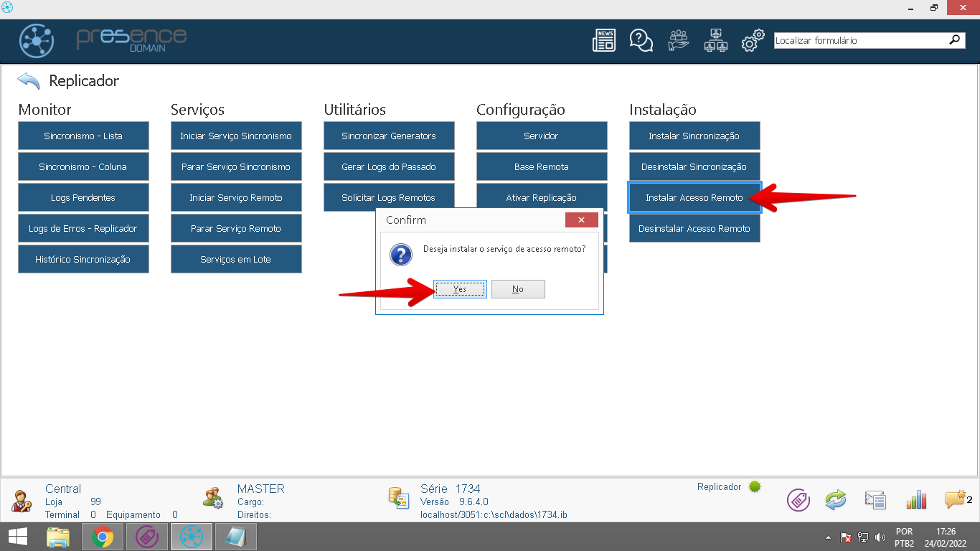
Task: Close the Confirm dialog with X
Action: 581,220
